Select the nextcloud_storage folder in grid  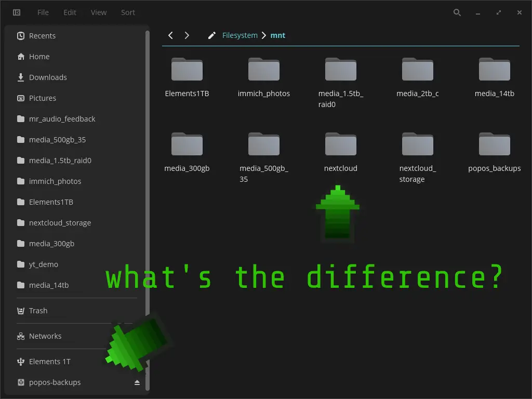[418, 158]
